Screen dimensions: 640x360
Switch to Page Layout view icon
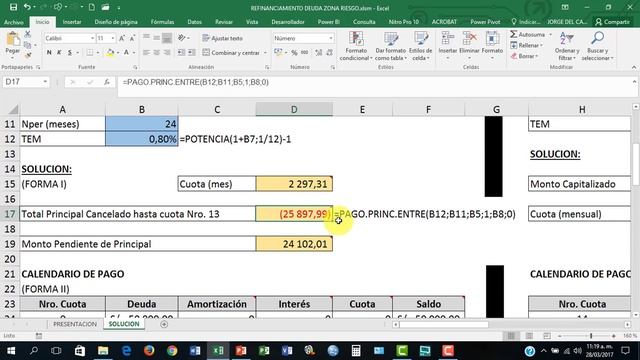pos(529,336)
